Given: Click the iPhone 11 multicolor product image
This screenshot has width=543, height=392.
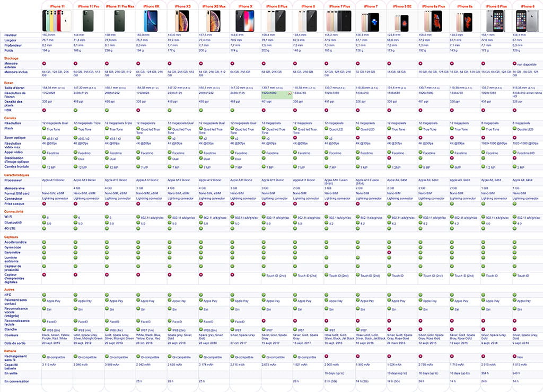Looking at the screenshot, I should (x=57, y=21).
